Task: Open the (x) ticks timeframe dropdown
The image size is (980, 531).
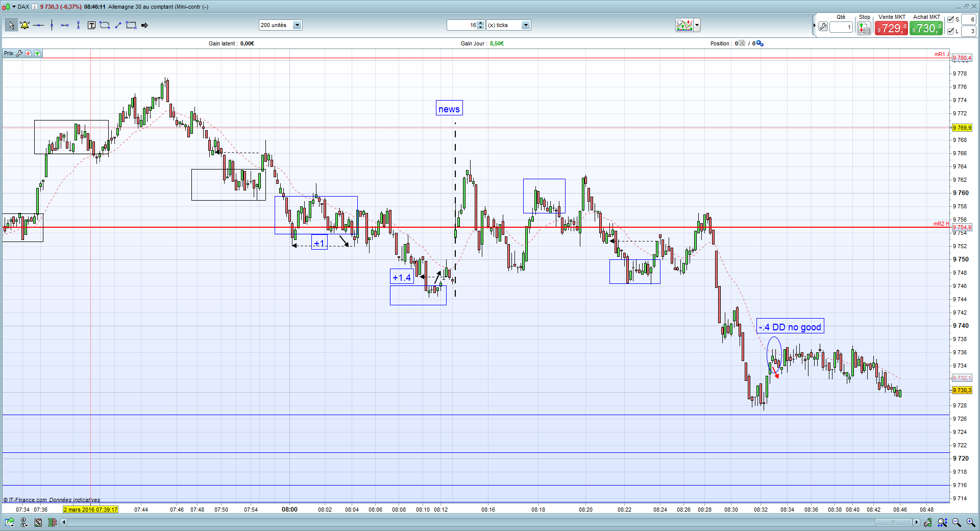Action: 526,25
